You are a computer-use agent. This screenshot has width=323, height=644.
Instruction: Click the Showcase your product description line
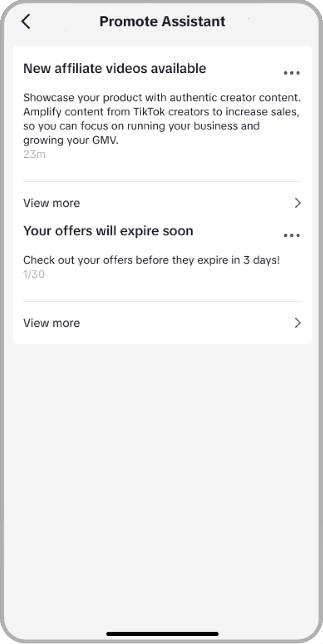pos(162,97)
